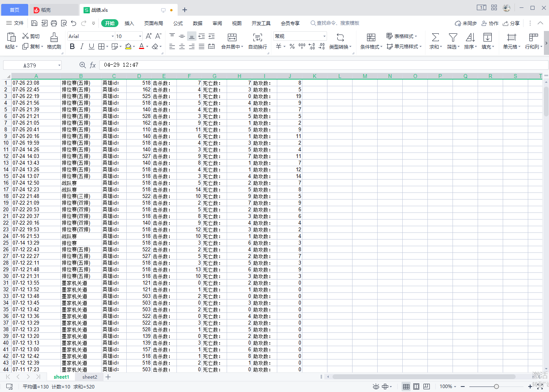Toggle Bold formatting

point(72,47)
